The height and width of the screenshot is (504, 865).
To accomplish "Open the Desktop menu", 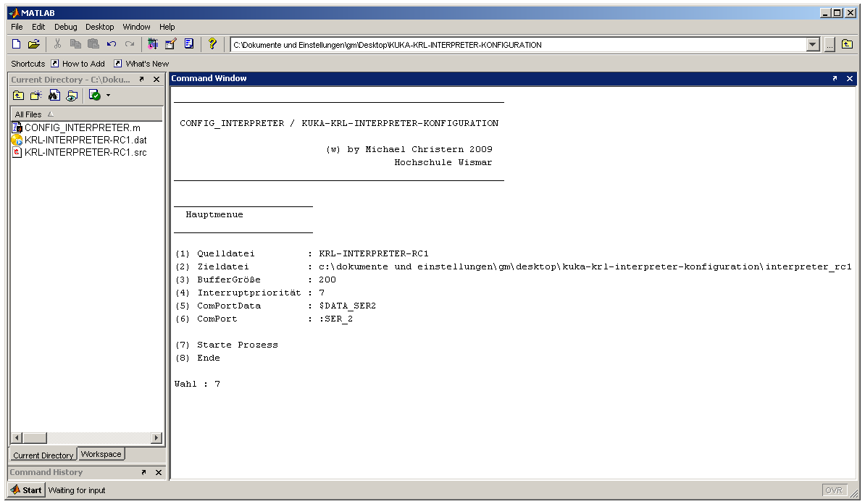I will (99, 27).
